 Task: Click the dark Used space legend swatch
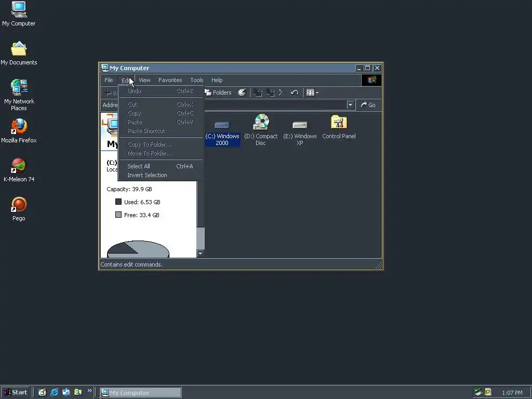(118, 202)
